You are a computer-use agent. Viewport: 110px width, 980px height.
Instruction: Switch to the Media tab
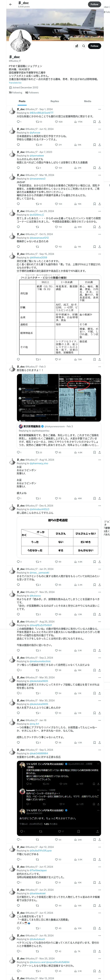pos(88,101)
